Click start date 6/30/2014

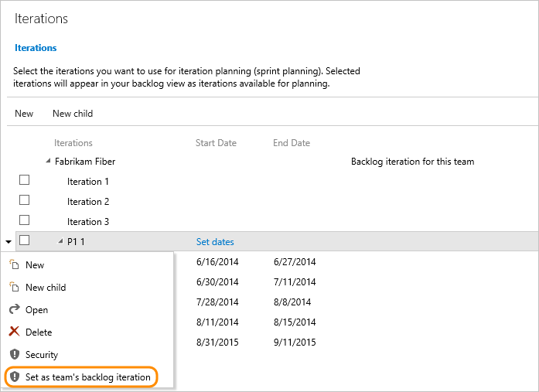[217, 282]
